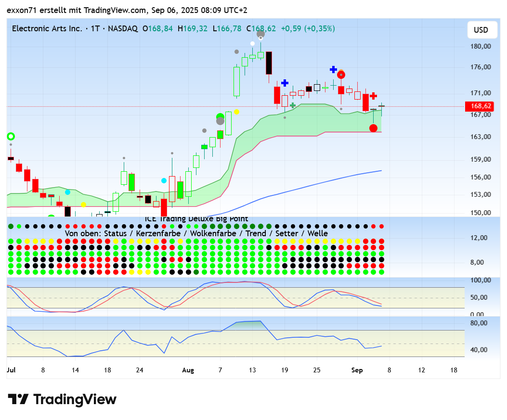Click the green ring marker at the left edge
This screenshot has width=507, height=420.
(11, 137)
